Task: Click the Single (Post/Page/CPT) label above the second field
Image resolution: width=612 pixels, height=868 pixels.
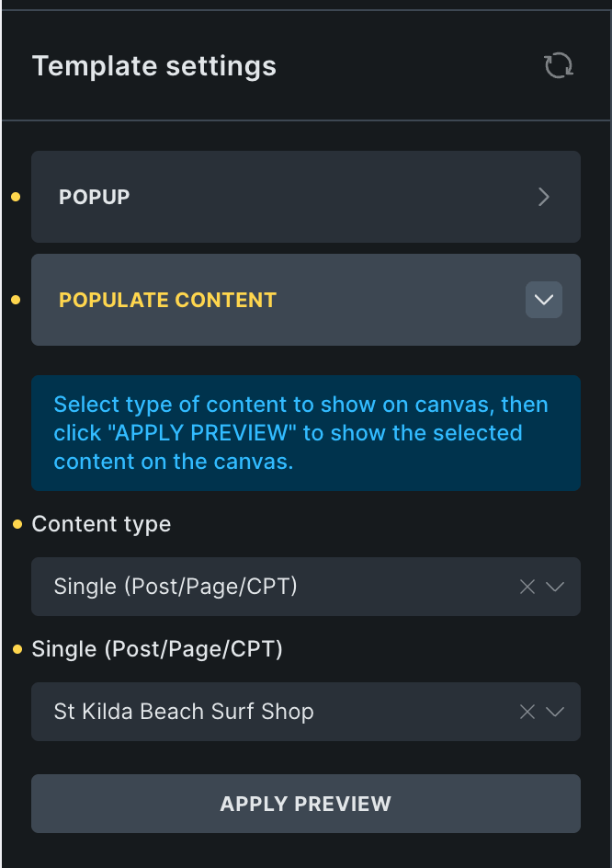Action: coord(157,649)
